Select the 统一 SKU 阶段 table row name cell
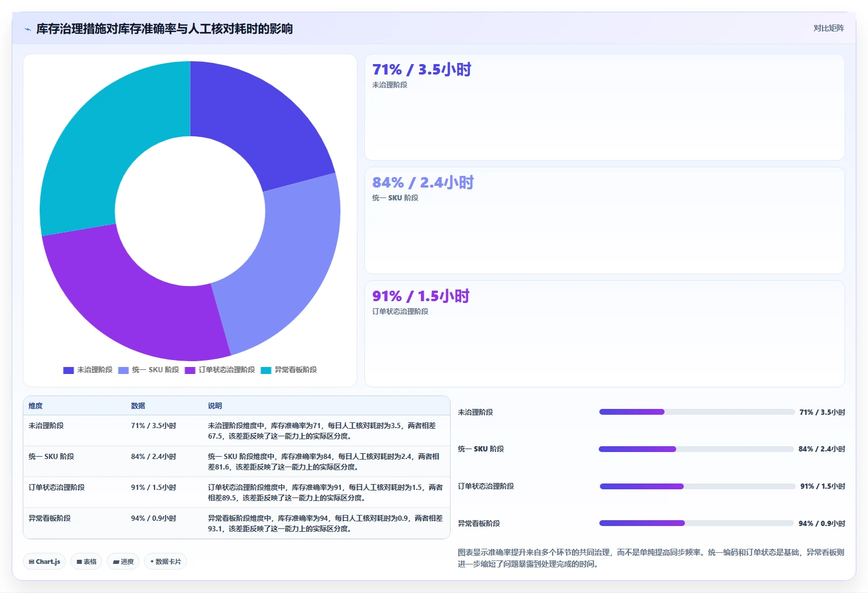Image resolution: width=868 pixels, height=593 pixels. click(51, 457)
